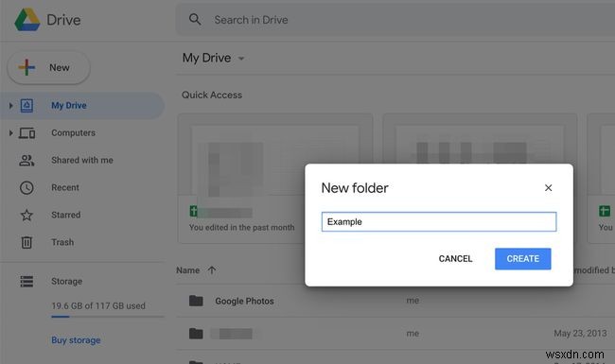Viewport: 615px width, 364px height.
Task: Expand the Computers tree arrow
Action: 10,132
